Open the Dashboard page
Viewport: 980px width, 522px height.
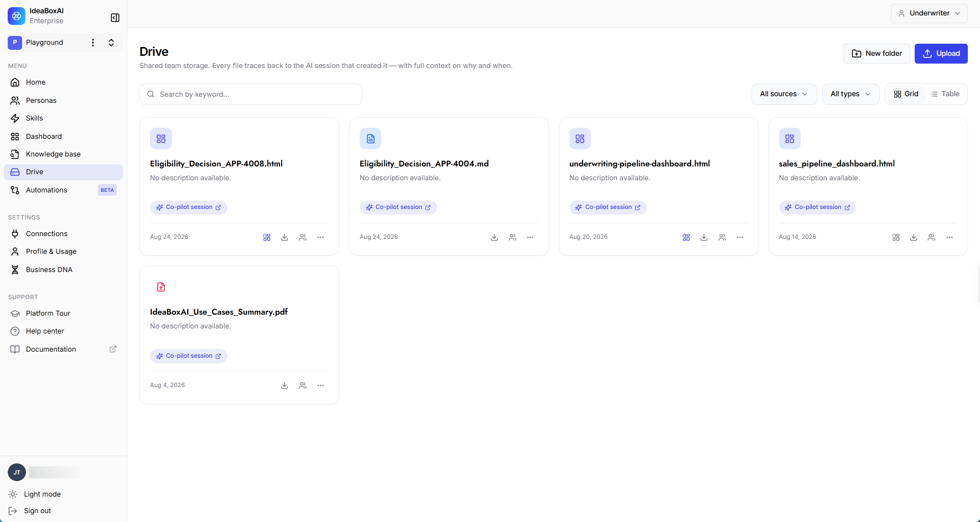(63, 137)
